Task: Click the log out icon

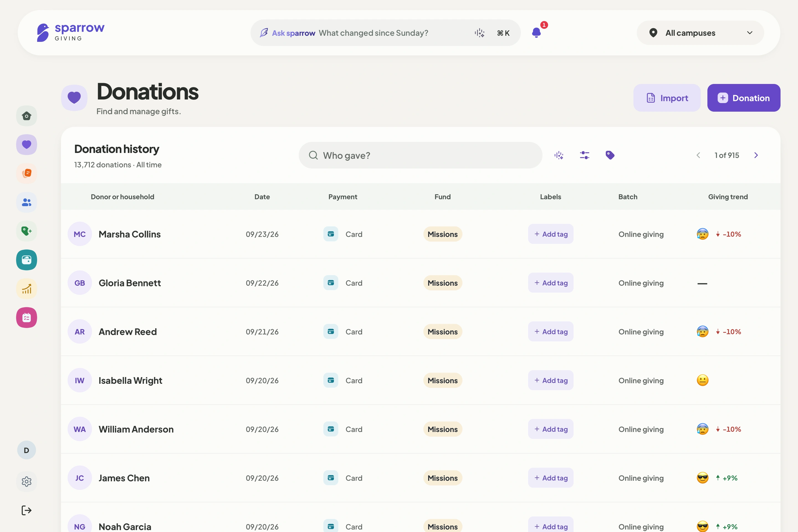Action: tap(27, 510)
